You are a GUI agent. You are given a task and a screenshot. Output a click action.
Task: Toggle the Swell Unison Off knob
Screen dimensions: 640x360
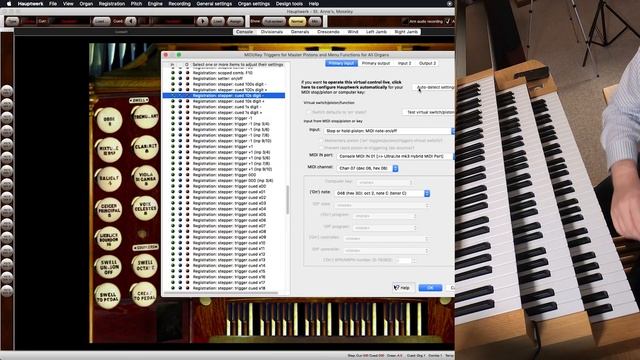(108, 267)
